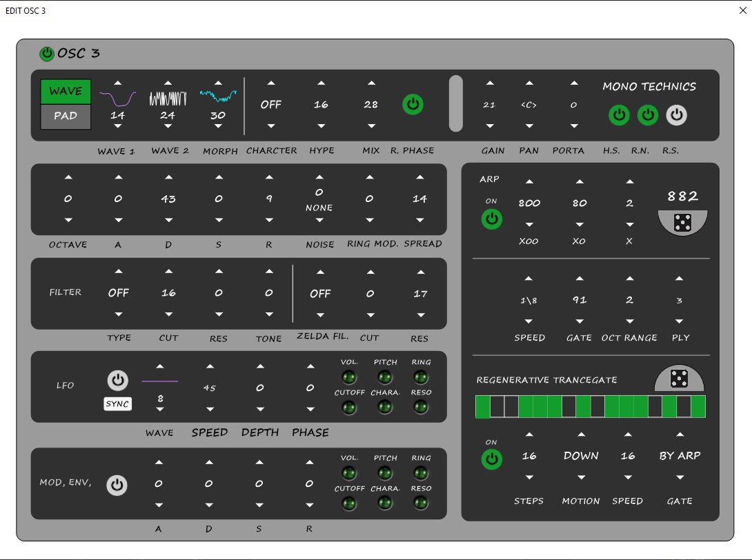
Task: Click the Wave 1 waveform thumbnail
Action: click(117, 97)
